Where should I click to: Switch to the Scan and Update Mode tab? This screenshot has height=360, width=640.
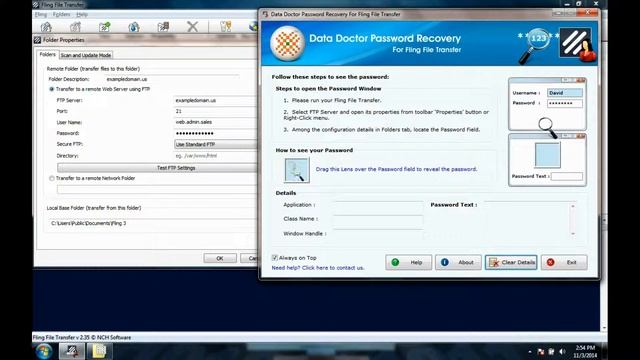click(x=86, y=55)
